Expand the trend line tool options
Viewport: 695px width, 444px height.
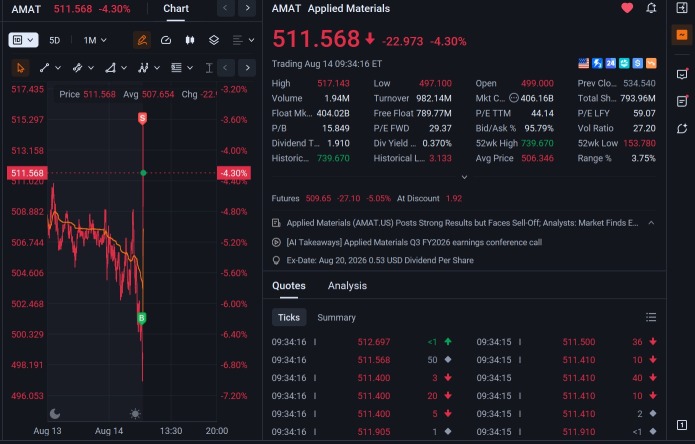tap(58, 68)
